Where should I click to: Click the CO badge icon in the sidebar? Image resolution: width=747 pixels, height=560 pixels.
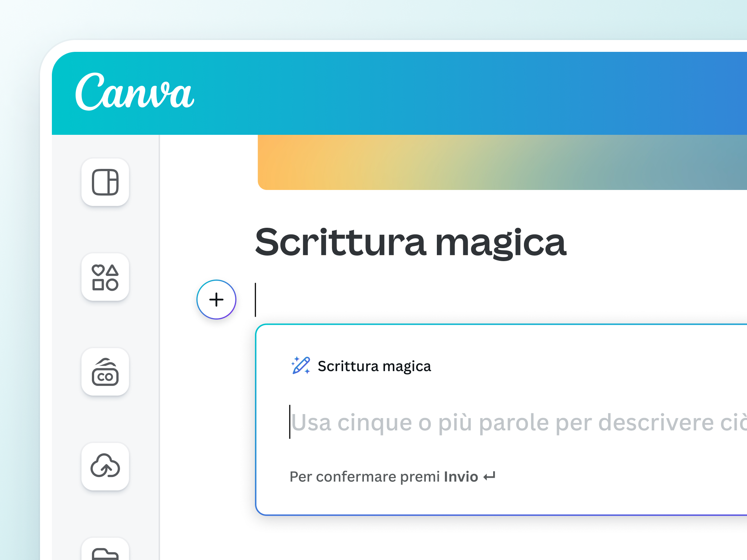click(x=105, y=372)
